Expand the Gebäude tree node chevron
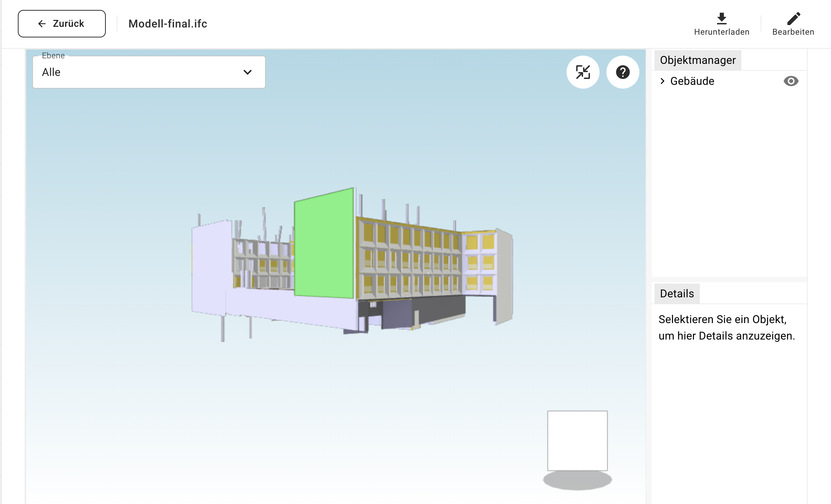The height and width of the screenshot is (504, 831). click(662, 81)
